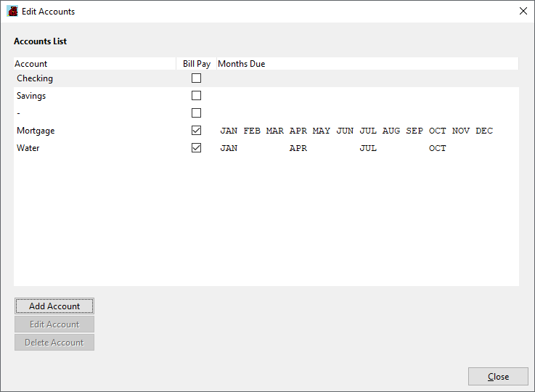Select the Savings account row
535x392 pixels.
point(266,96)
